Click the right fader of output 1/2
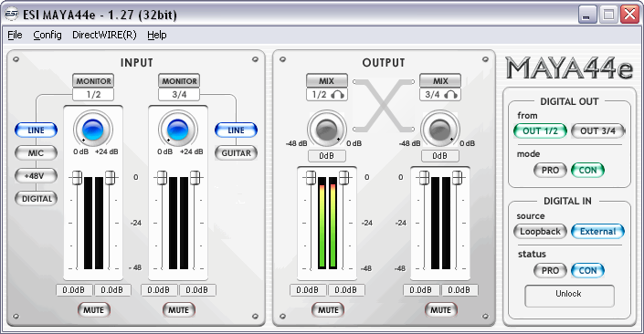 click(x=343, y=178)
